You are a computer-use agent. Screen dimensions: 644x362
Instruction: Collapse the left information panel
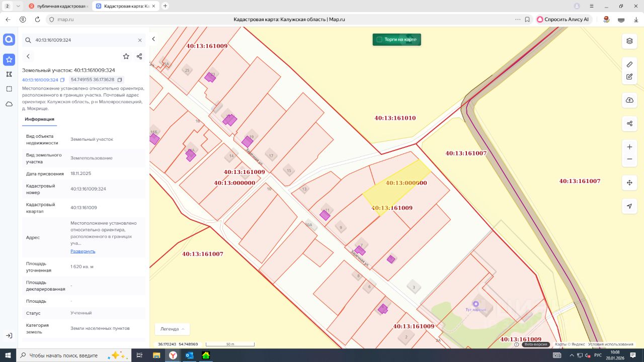pyautogui.click(x=153, y=39)
